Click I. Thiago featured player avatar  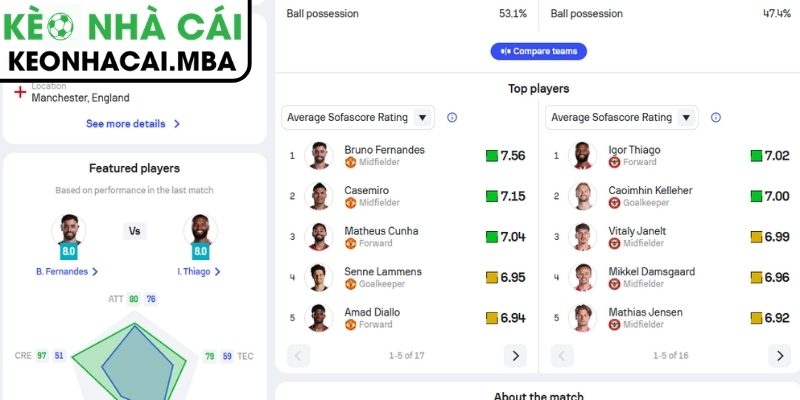click(199, 232)
